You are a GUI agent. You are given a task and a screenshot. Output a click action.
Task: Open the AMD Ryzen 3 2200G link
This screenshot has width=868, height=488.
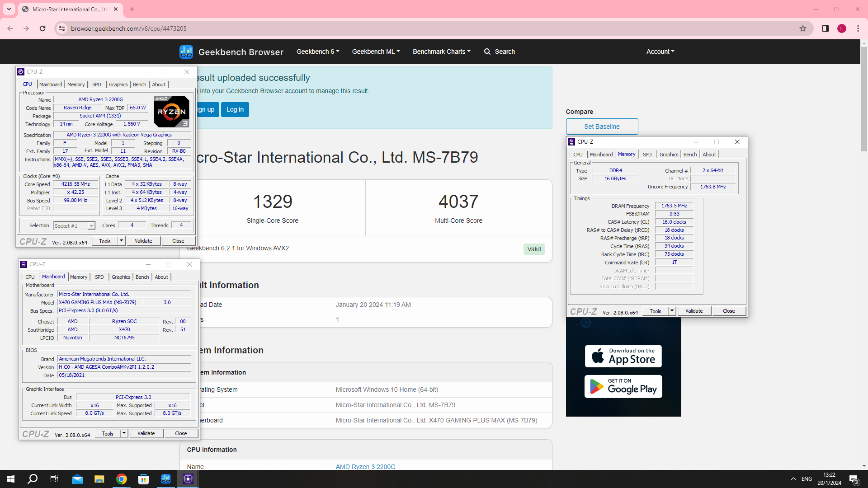[x=365, y=467]
